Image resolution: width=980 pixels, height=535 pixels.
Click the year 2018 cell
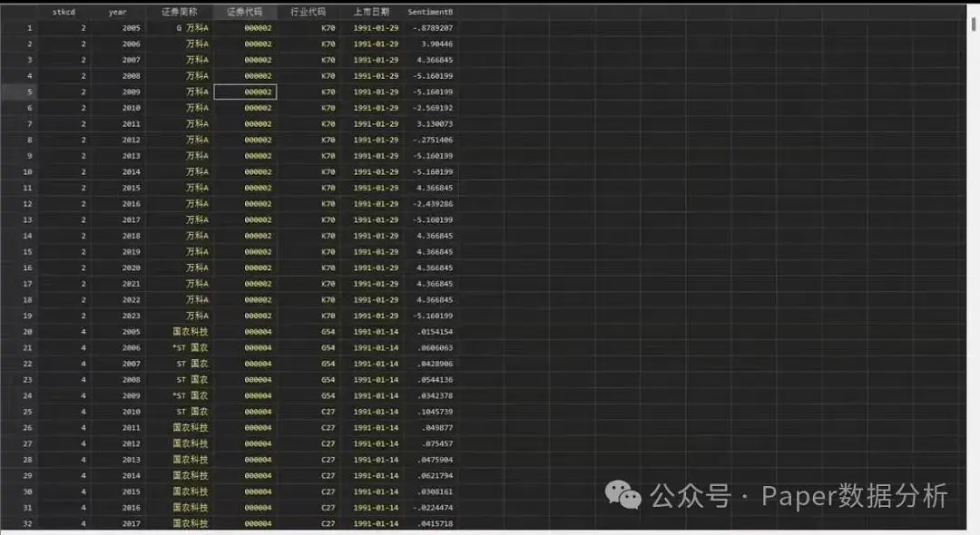coord(132,236)
